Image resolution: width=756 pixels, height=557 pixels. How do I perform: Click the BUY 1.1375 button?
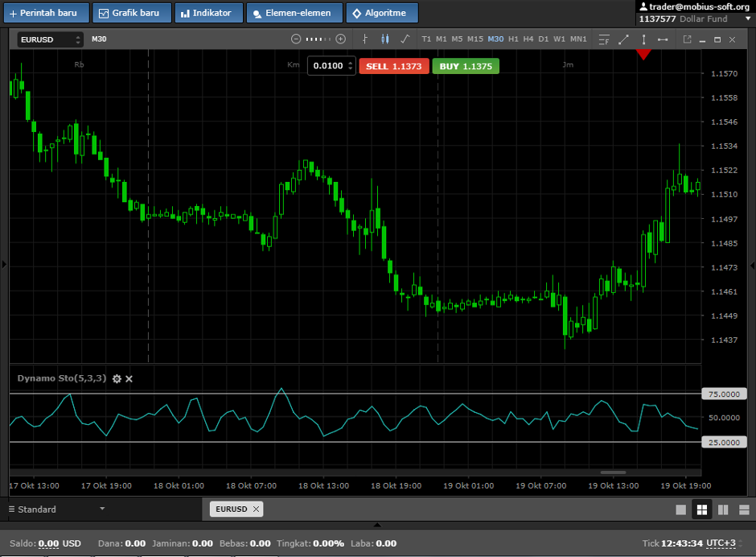click(x=466, y=66)
